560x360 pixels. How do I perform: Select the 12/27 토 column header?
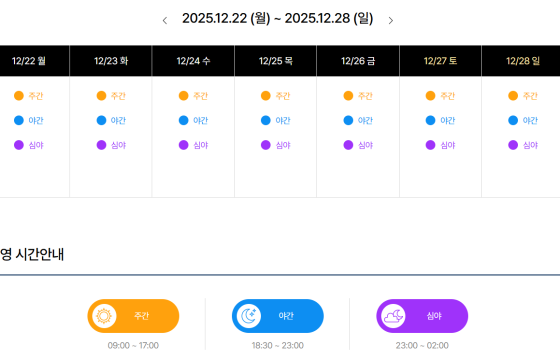440,61
